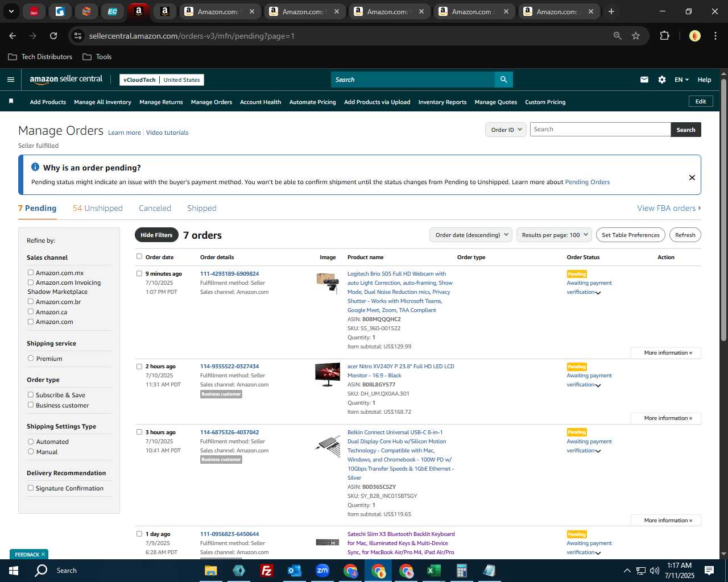Click the bookmark flag icon
This screenshot has height=582, width=728.
click(11, 101)
